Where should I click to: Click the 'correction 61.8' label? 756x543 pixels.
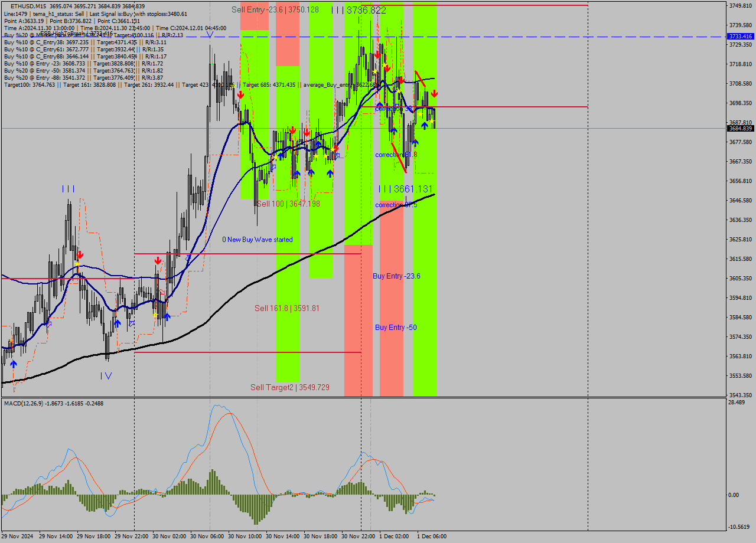(396, 155)
